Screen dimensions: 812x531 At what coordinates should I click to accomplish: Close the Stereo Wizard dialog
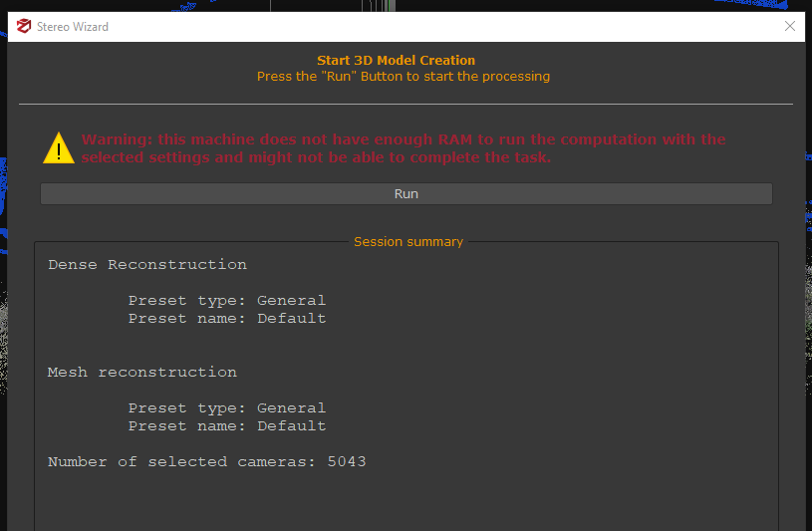[790, 27]
